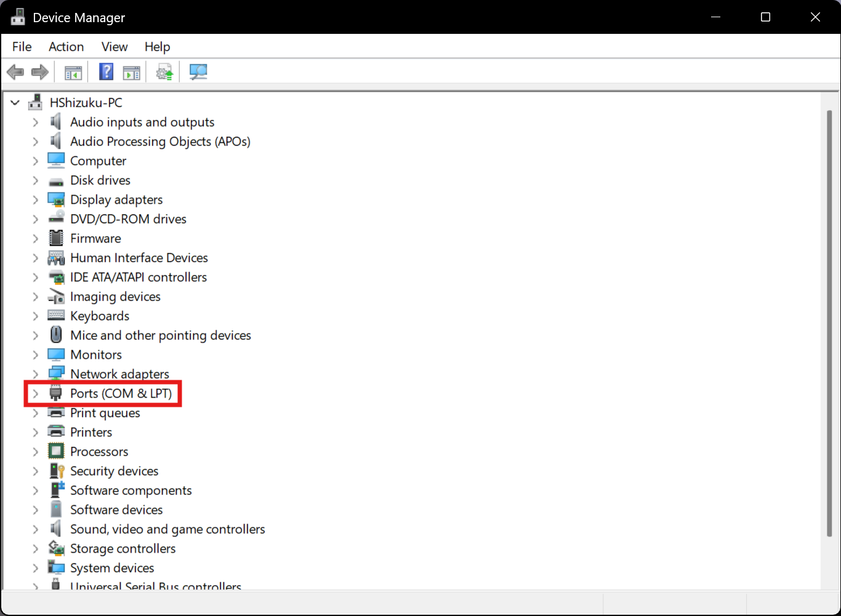Expand the Disk drives category
The height and width of the screenshot is (616, 841).
pyautogui.click(x=36, y=180)
